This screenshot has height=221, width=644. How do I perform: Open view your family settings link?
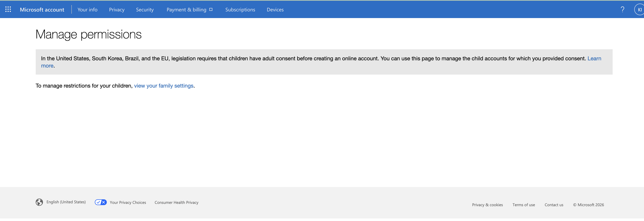(x=164, y=86)
